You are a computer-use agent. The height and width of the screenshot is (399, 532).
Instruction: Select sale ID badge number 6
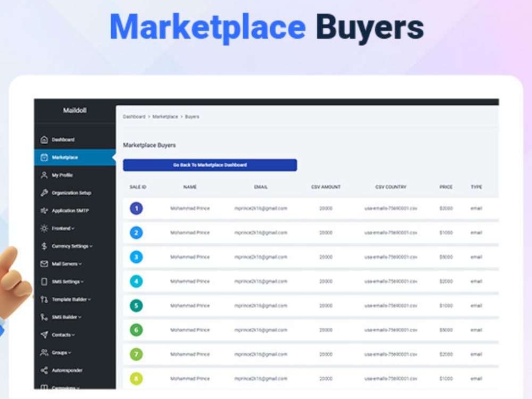(x=136, y=330)
